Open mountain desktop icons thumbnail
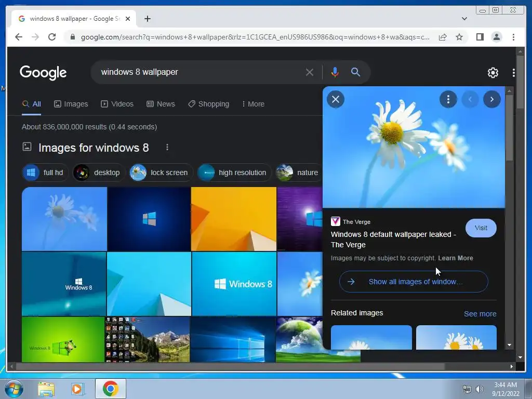 tap(147, 339)
